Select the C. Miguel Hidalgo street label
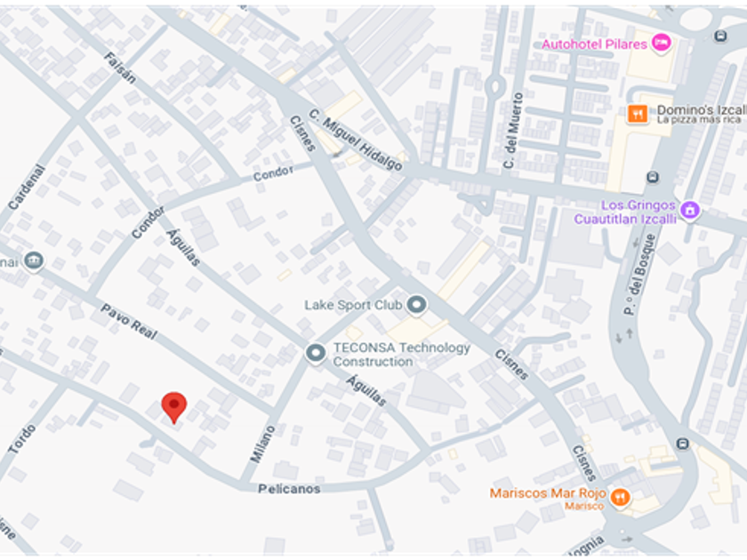The height and width of the screenshot is (560, 747). (356, 140)
